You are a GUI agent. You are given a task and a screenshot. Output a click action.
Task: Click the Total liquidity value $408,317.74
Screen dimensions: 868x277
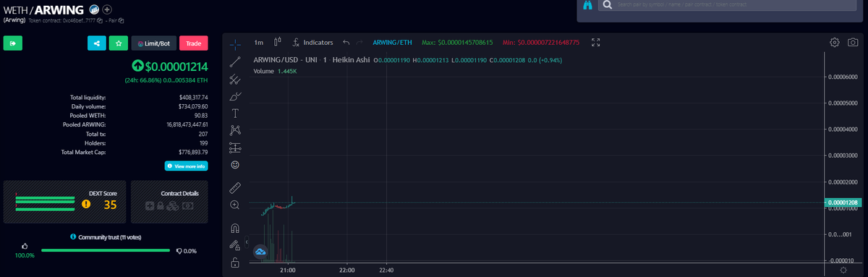coord(193,97)
